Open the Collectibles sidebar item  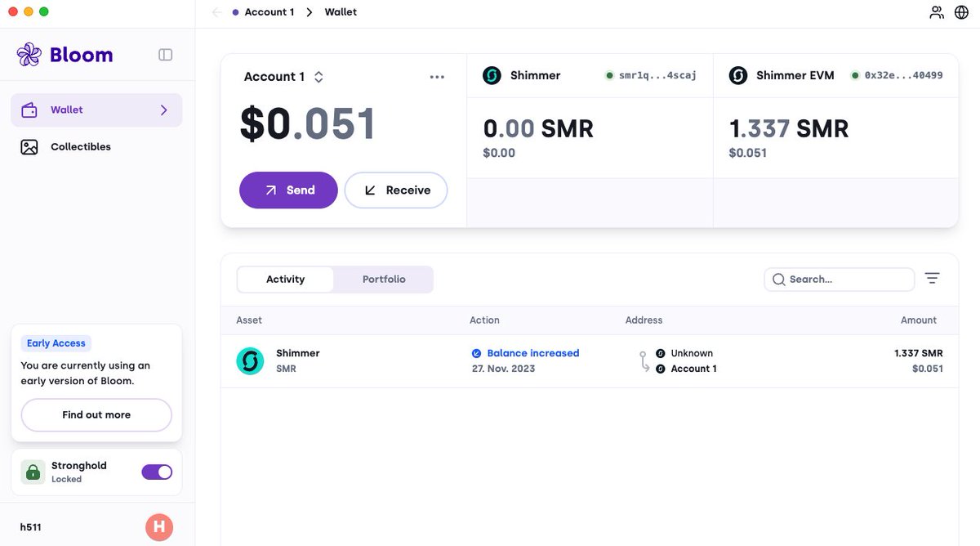pos(96,147)
